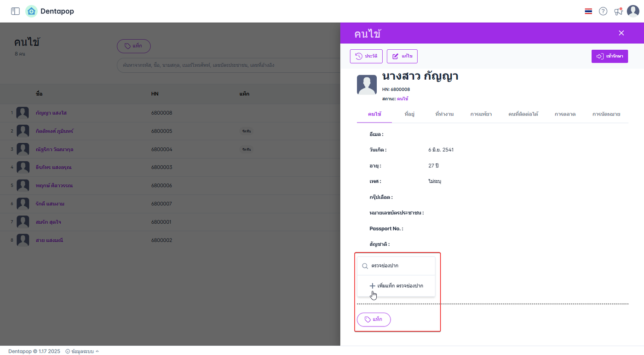Add the tag ตรวจช่องปาก option
This screenshot has height=355, width=644.
pyautogui.click(x=396, y=286)
